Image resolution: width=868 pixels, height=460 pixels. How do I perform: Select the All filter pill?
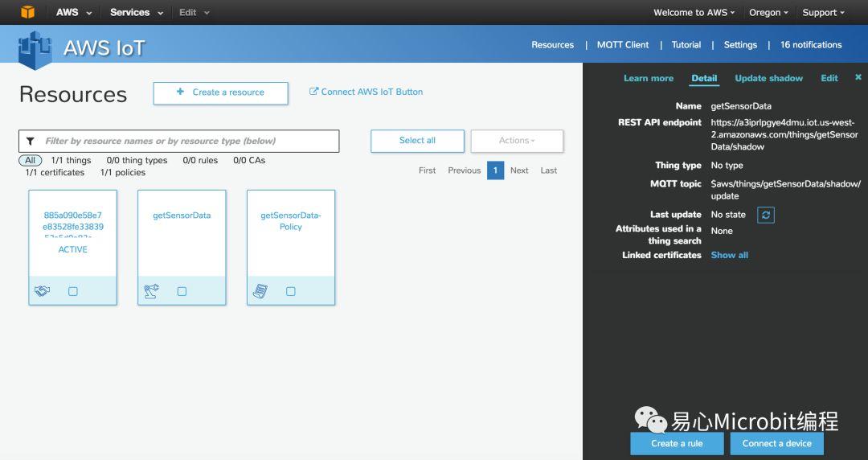[x=30, y=160]
